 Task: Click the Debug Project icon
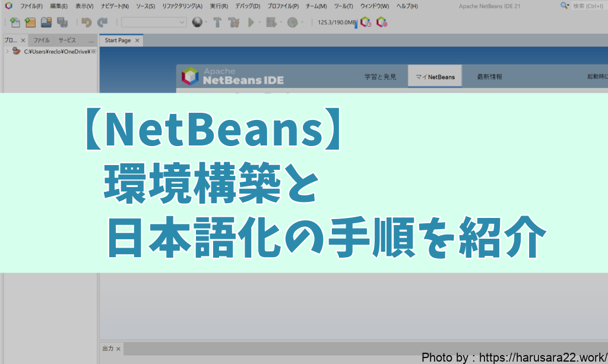click(271, 23)
